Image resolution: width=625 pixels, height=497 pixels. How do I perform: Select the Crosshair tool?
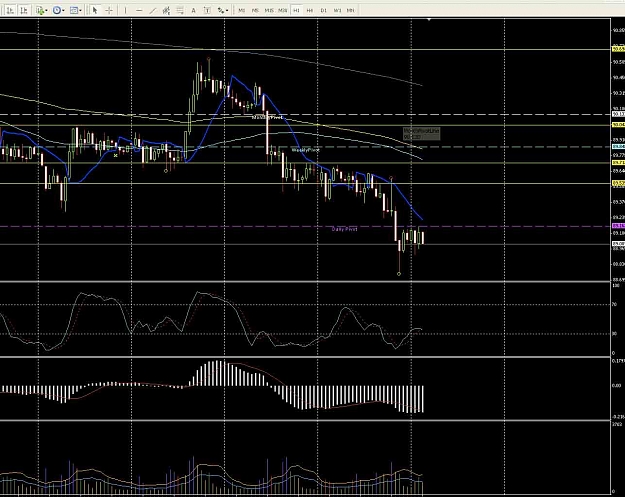(x=109, y=10)
